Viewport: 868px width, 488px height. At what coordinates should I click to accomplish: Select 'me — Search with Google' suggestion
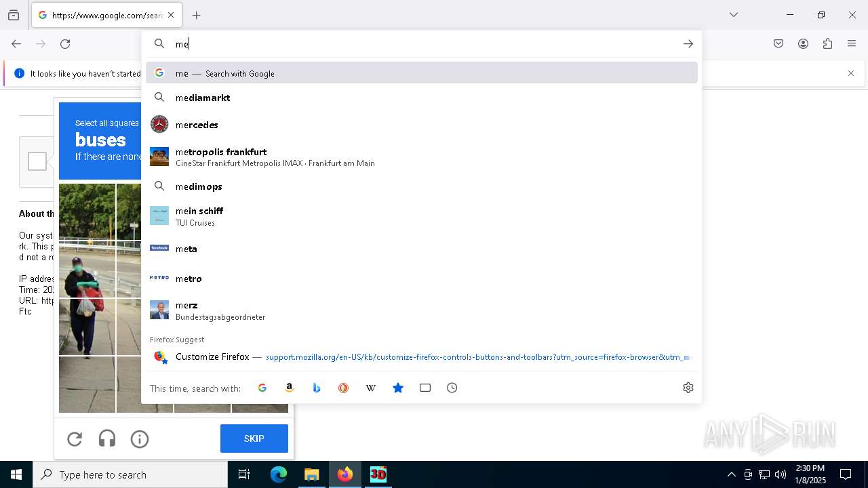click(x=422, y=73)
